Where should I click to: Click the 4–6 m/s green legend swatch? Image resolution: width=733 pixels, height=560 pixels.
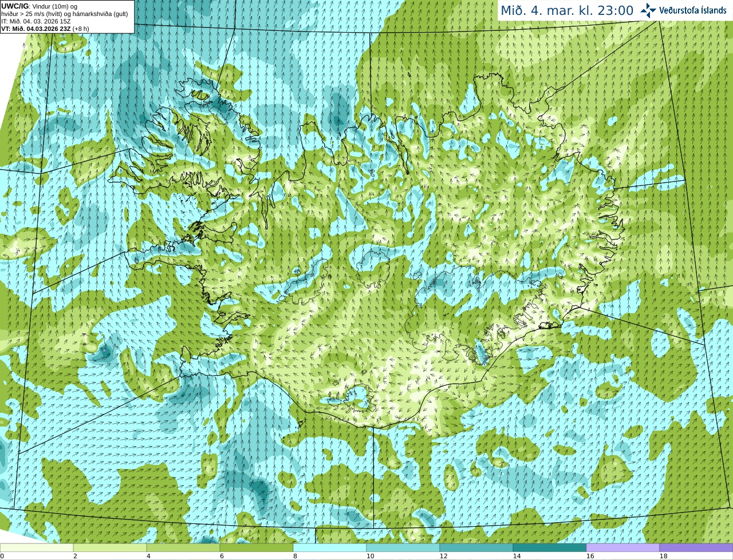pyautogui.click(x=183, y=547)
